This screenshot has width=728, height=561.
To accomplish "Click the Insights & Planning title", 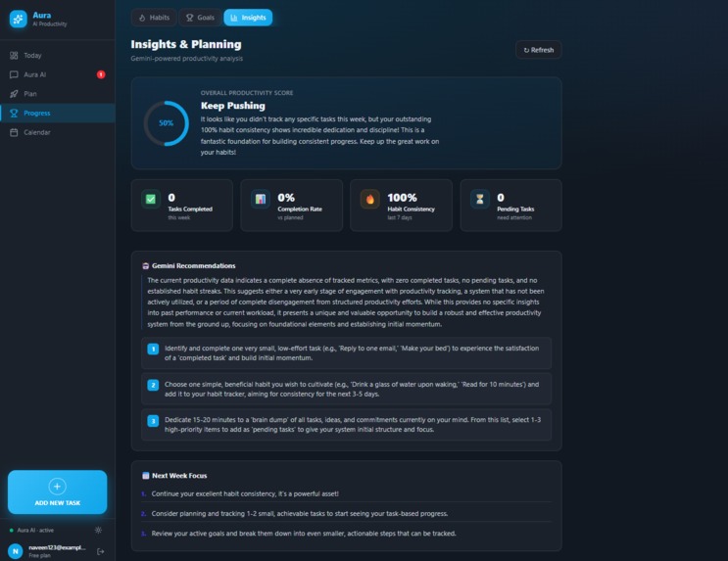I will tap(186, 44).
